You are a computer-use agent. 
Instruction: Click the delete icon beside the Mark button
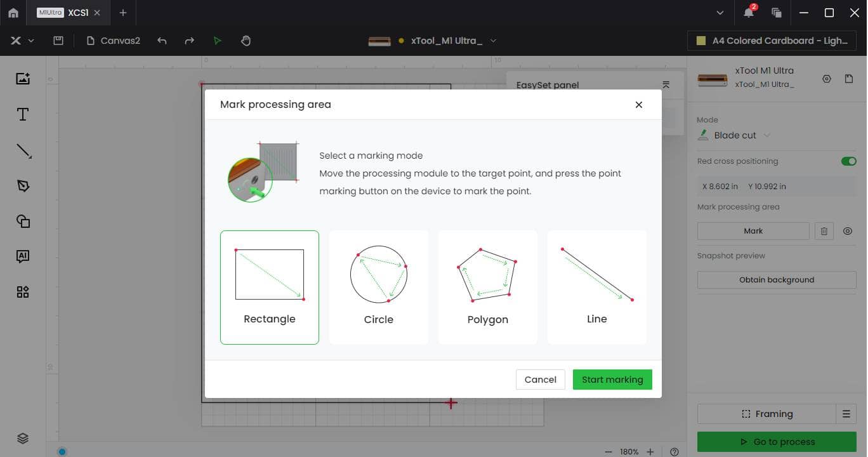click(x=824, y=230)
